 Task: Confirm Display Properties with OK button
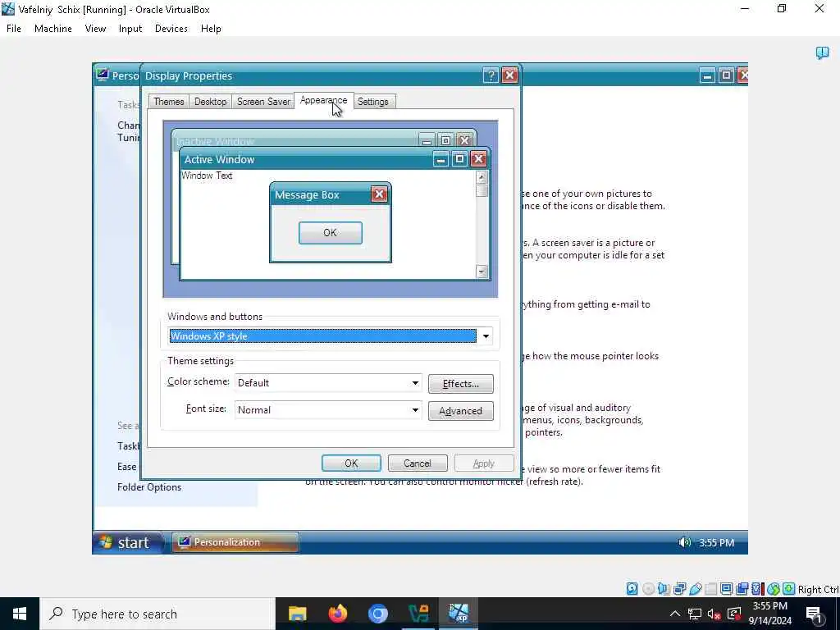[351, 463]
